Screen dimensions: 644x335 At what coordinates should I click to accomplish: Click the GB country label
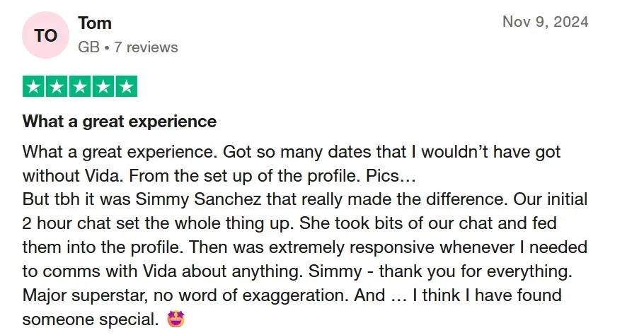88,47
